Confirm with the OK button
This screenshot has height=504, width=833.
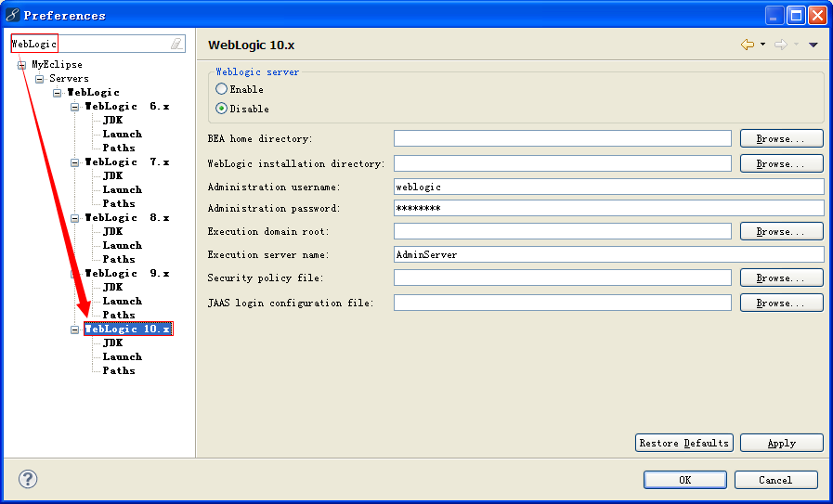point(685,480)
